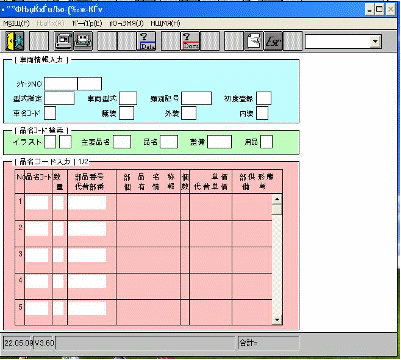401x360 pixels.
Task: Click the monitor screen icon in toolbar
Action: click(64, 41)
